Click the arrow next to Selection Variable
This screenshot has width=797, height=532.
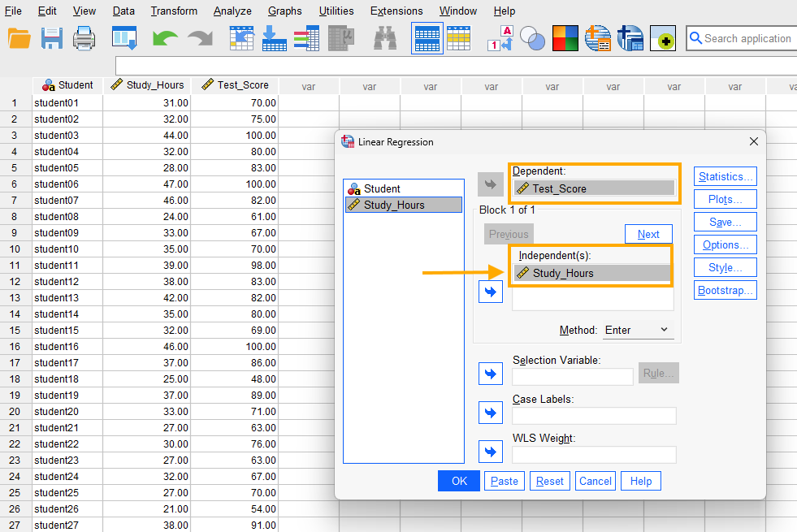[x=490, y=374]
